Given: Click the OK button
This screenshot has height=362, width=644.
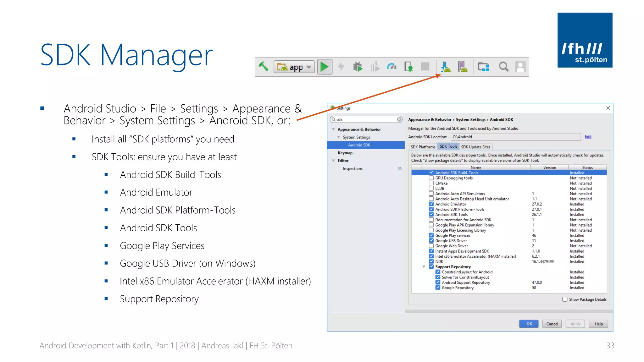Looking at the screenshot, I should (x=529, y=324).
